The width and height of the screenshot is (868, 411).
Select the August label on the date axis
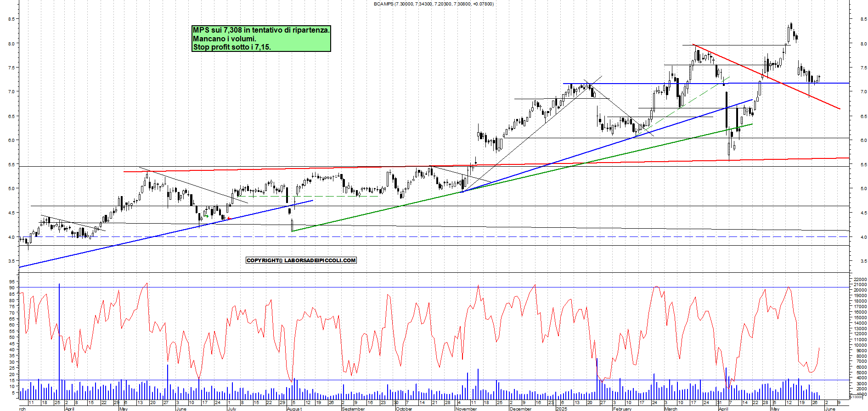click(294, 409)
